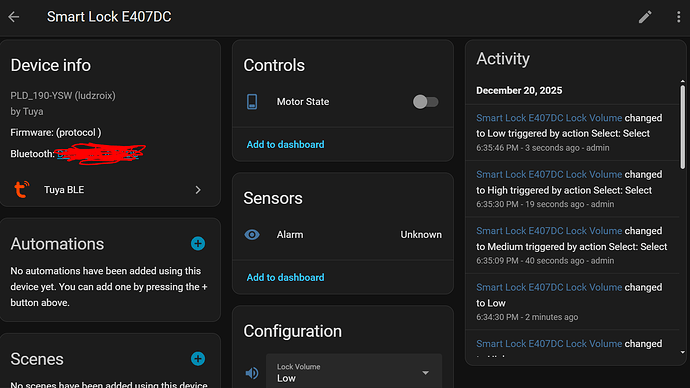The height and width of the screenshot is (388, 690).
Task: Toggle the Motor State switch
Action: tap(425, 102)
